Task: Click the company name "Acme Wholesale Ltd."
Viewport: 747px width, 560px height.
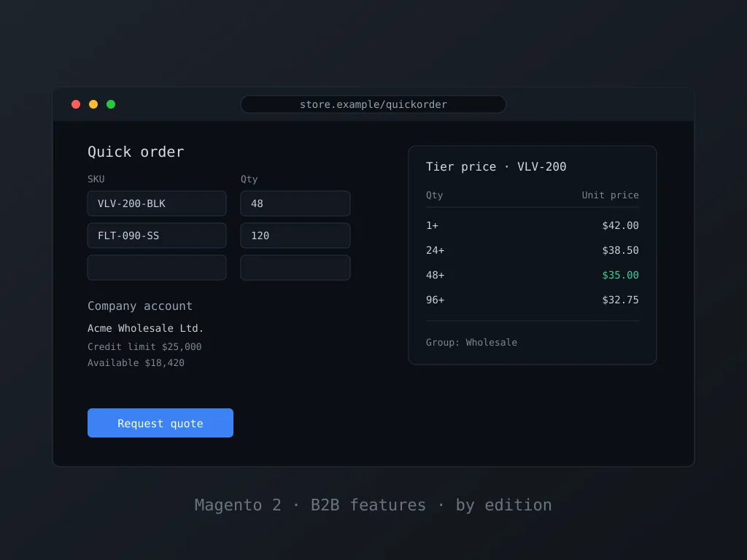Action: tap(146, 328)
